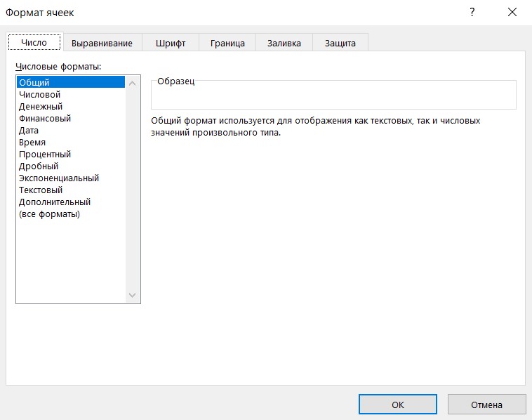
Task: Close the Формат ячеек dialog
Action: click(x=512, y=12)
